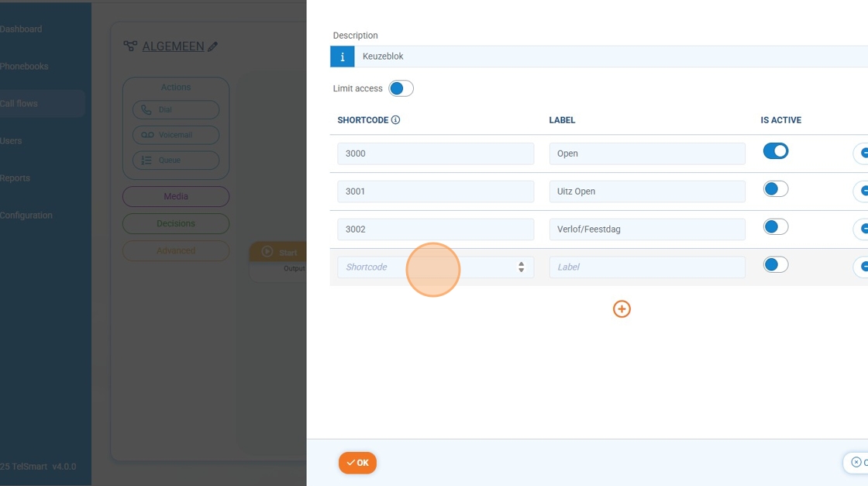Remove the 3002 Verlof/Feestdag row

[862, 229]
